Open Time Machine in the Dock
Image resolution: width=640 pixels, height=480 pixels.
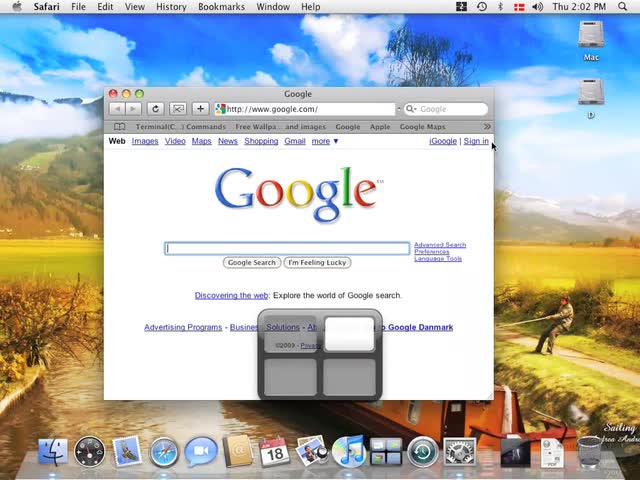pyautogui.click(x=422, y=452)
